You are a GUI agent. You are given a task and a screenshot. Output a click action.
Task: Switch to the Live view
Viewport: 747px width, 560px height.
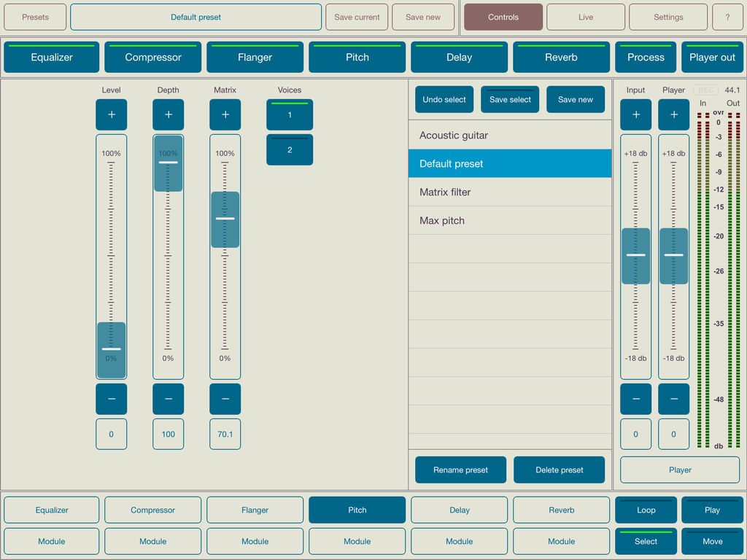click(585, 17)
